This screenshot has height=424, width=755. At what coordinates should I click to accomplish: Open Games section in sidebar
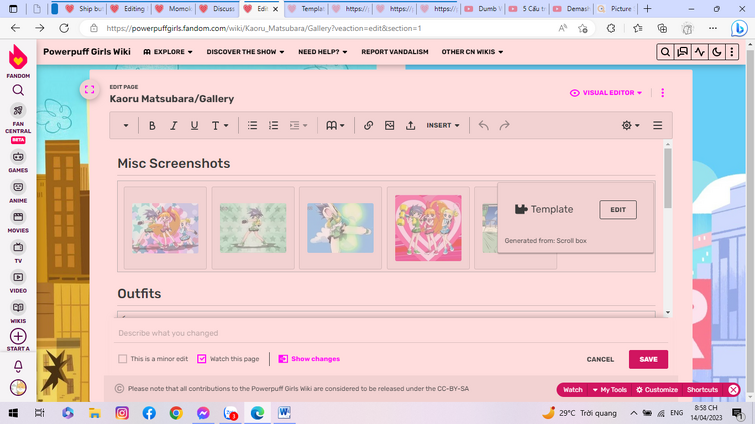(x=18, y=162)
